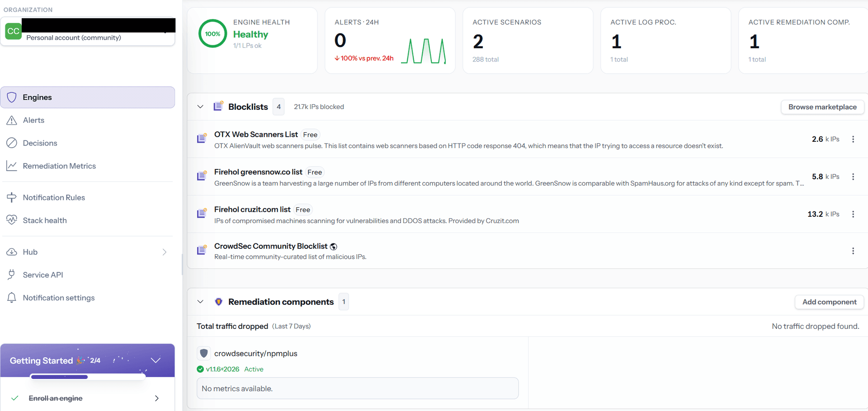Click the Active Scenarios stat card
The width and height of the screenshot is (868, 411).
(528, 41)
